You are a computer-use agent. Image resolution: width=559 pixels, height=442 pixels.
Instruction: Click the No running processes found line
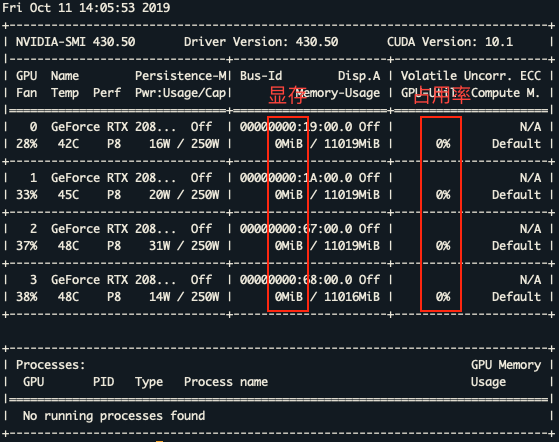point(114,416)
